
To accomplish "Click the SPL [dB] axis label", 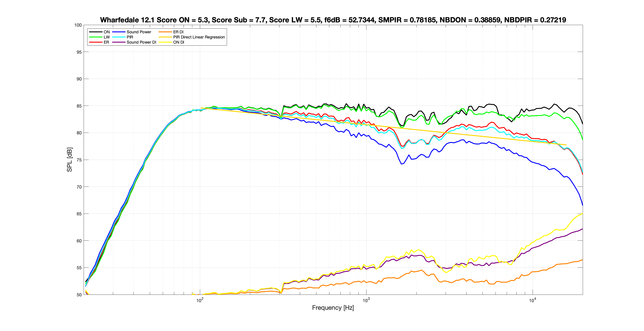I will 69,159.
